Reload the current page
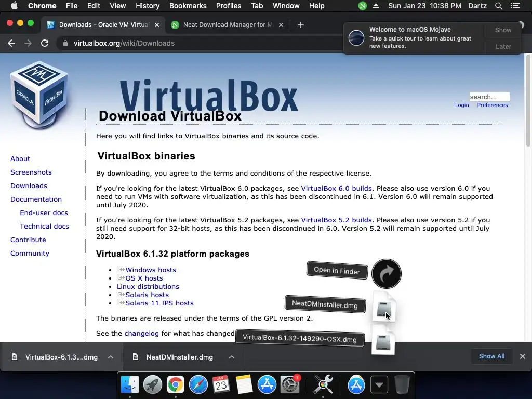Viewport: 532px width, 399px height. point(45,43)
